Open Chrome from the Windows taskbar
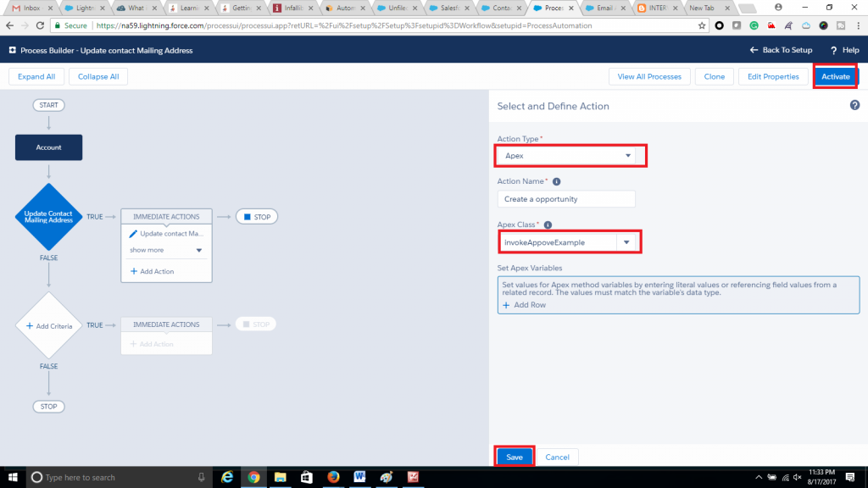The width and height of the screenshot is (868, 488). pyautogui.click(x=253, y=477)
